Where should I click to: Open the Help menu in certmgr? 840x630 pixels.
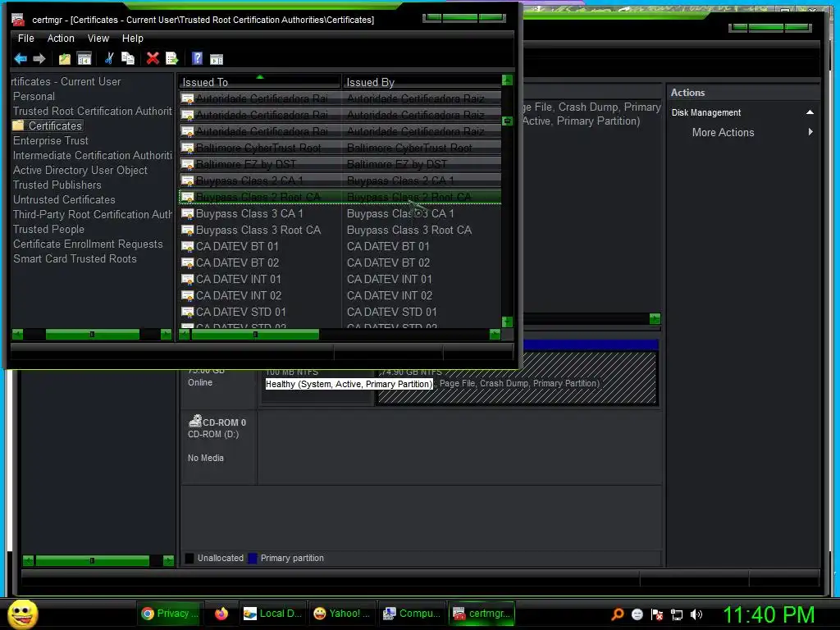point(132,38)
